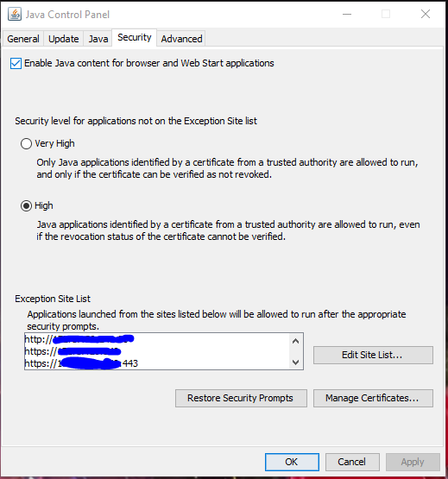Click down arrow of site list scrollbar
The height and width of the screenshot is (479, 448).
[x=295, y=362]
